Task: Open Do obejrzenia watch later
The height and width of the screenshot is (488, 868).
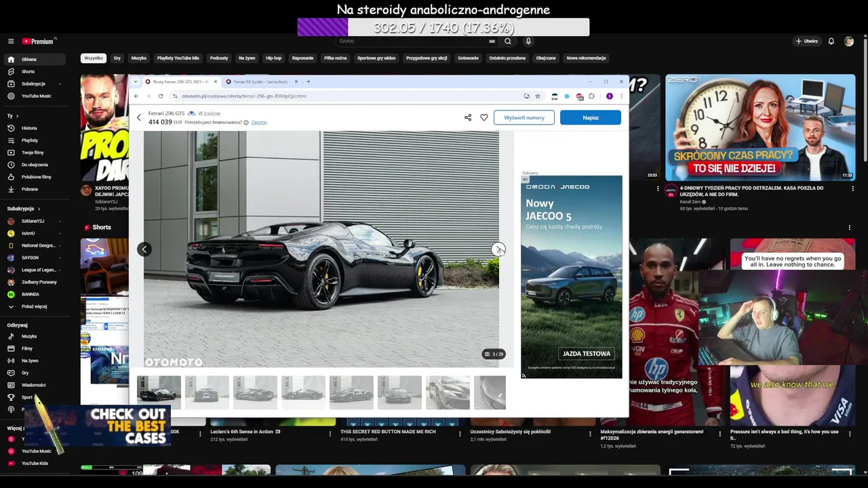Action: click(35, 165)
